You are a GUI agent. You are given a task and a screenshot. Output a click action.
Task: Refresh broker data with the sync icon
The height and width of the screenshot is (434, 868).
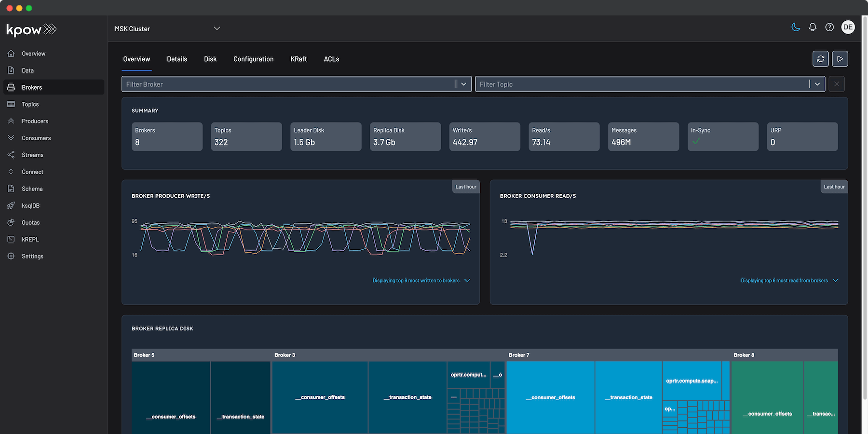(820, 58)
